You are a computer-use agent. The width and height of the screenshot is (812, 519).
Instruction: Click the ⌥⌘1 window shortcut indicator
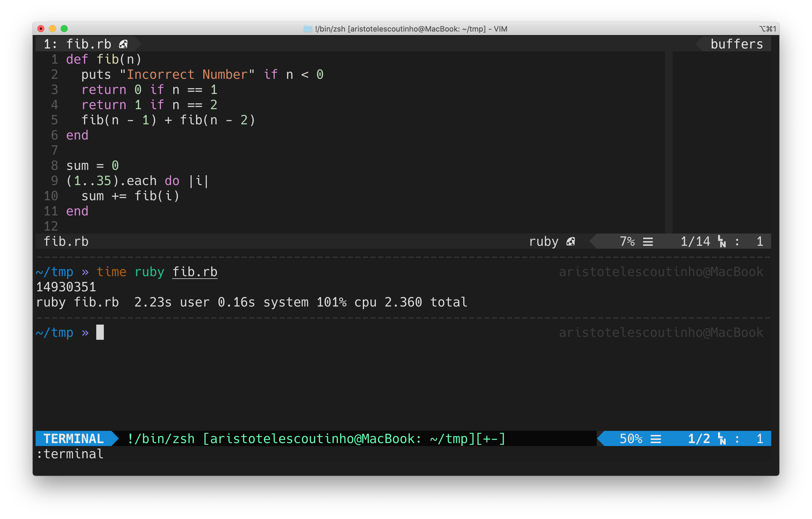[767, 29]
